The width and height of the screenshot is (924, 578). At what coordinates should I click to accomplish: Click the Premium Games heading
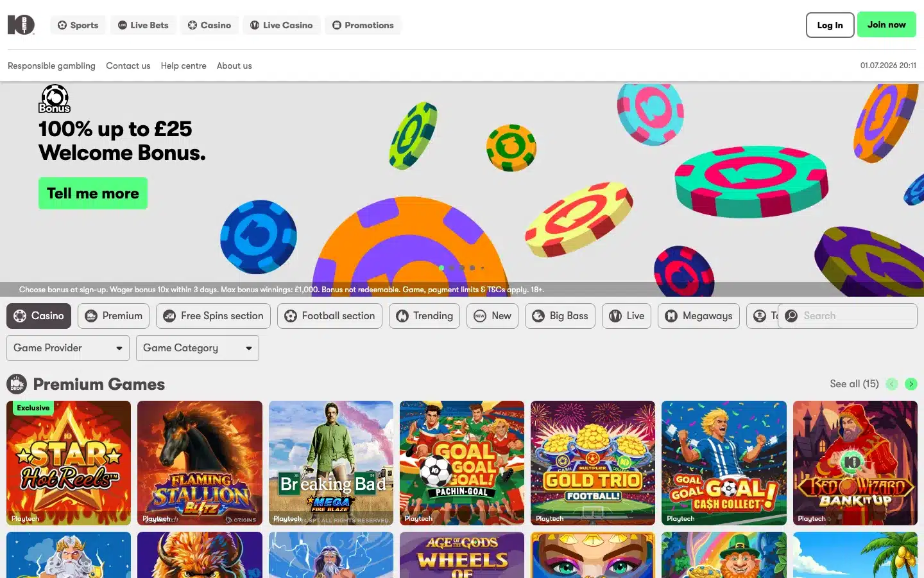99,384
